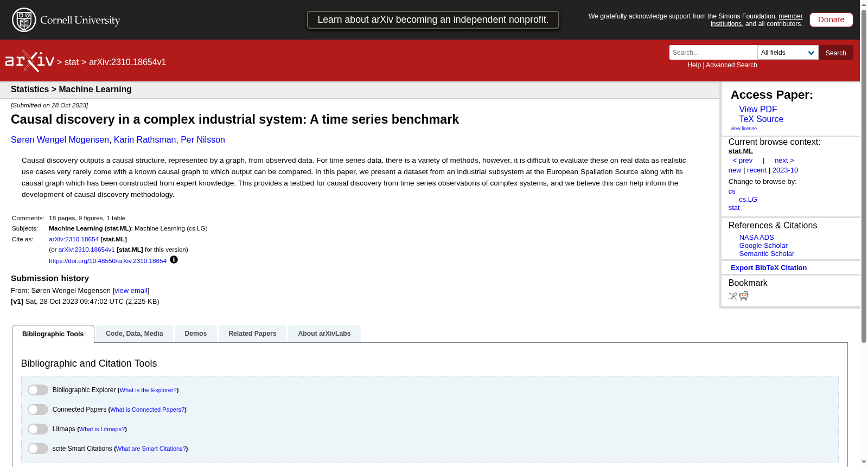
Task: Open the arXiv independent nonprofit banner
Action: (x=433, y=20)
